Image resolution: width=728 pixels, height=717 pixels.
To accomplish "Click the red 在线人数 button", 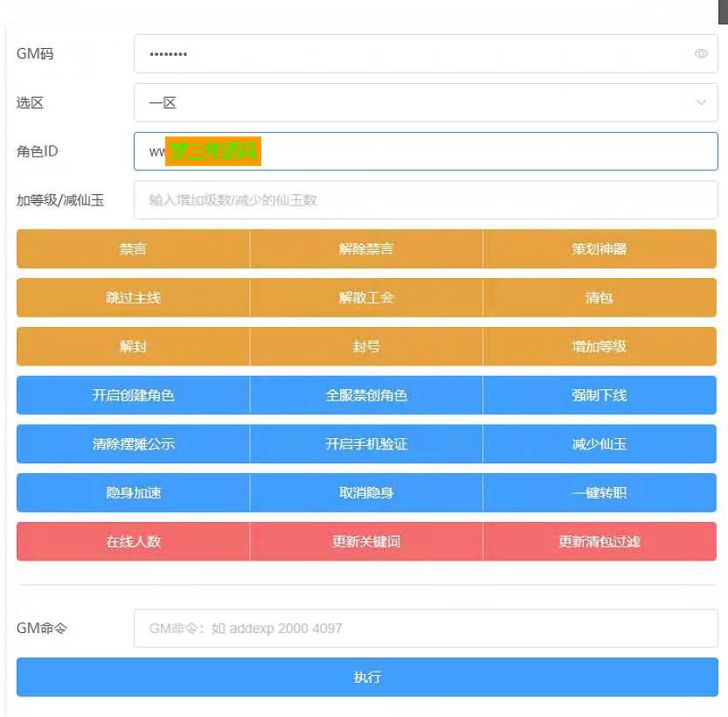I will [x=133, y=541].
